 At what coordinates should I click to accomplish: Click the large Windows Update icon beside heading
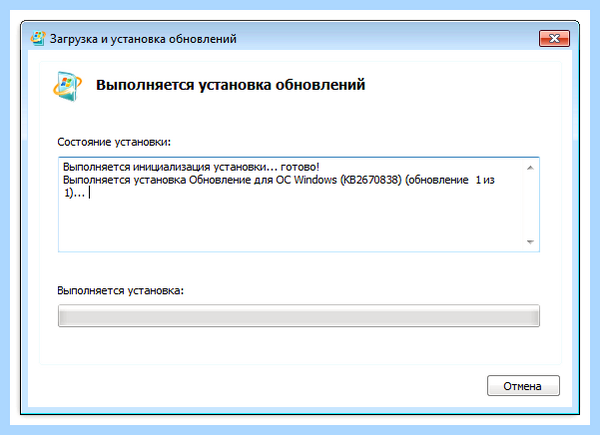(67, 86)
